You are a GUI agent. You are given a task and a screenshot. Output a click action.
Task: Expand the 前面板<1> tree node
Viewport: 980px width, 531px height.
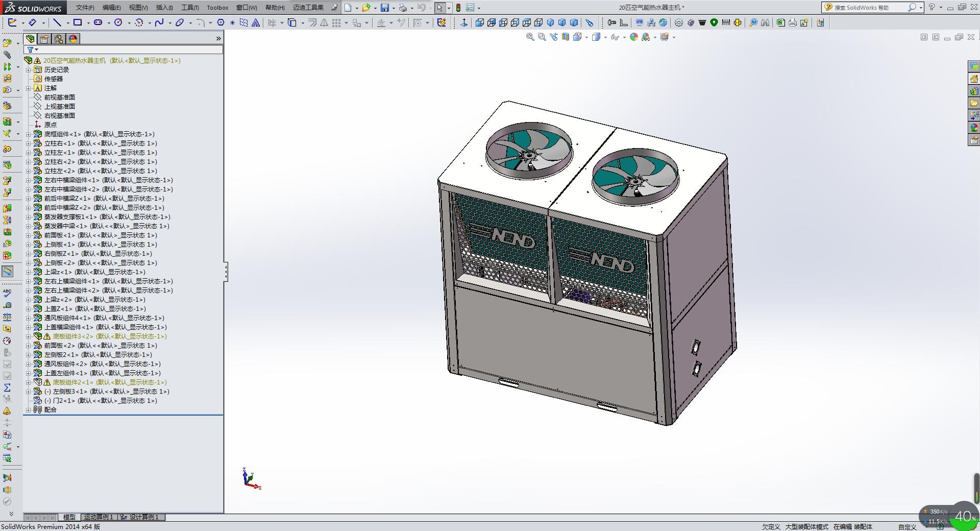[x=29, y=235]
